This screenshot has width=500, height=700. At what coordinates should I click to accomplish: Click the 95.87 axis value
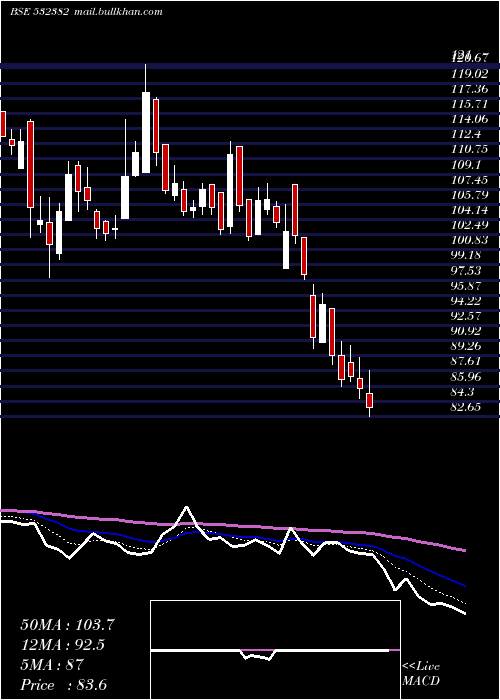[x=466, y=286]
